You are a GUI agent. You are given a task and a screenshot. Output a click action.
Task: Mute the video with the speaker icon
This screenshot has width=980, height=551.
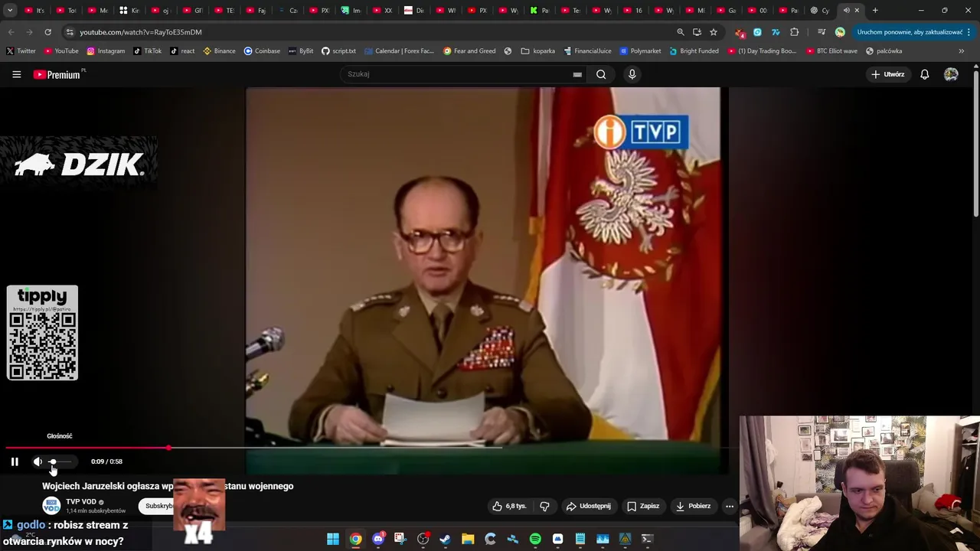pyautogui.click(x=38, y=461)
